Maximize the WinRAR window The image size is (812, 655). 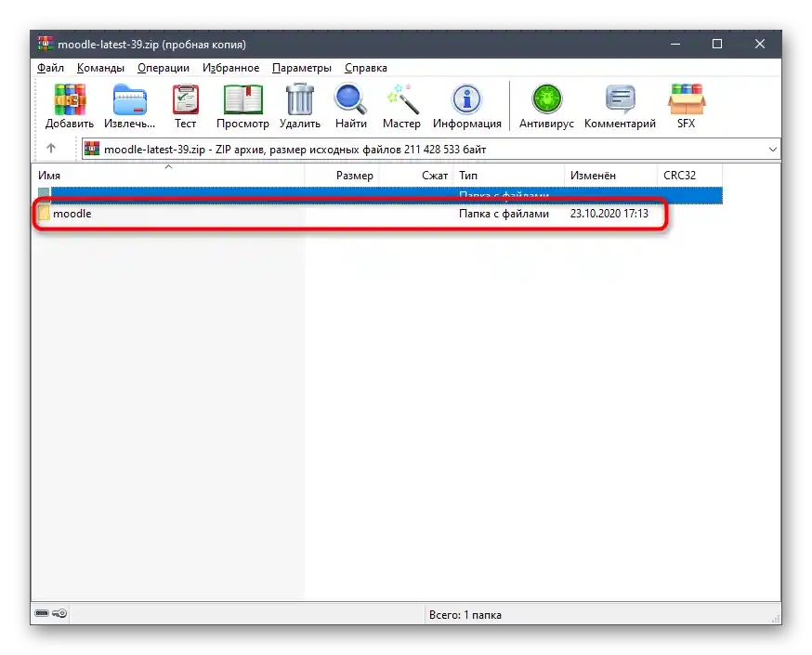tap(717, 44)
